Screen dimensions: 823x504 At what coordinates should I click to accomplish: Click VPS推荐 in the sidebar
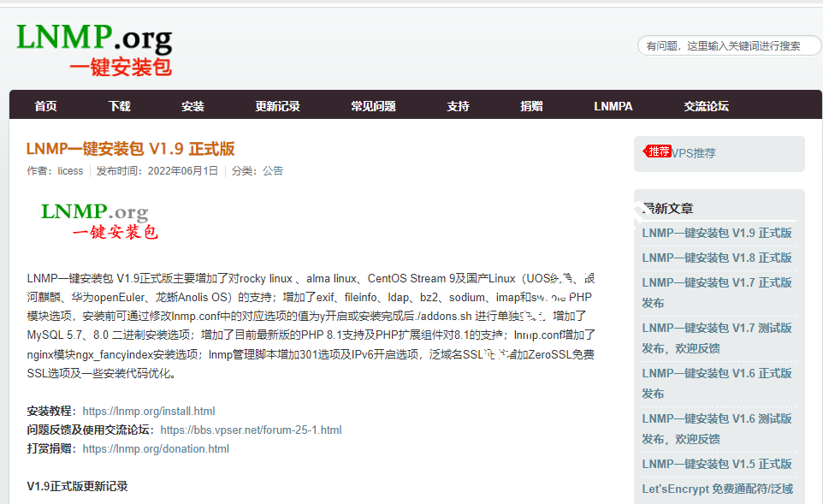695,151
